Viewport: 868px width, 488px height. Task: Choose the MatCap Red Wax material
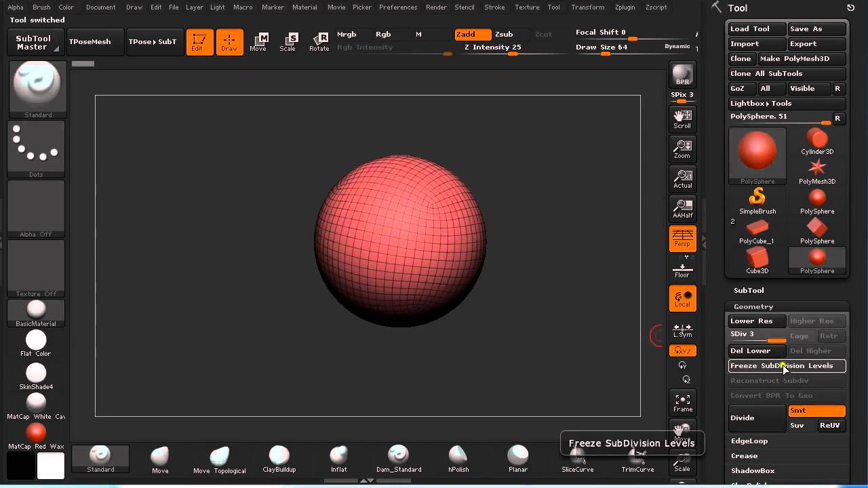(x=36, y=436)
